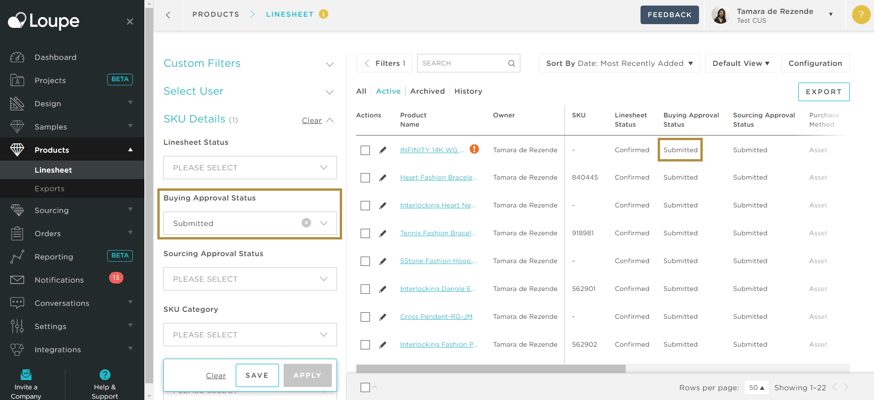Image resolution: width=874 pixels, height=400 pixels.
Task: Open Tamara de Rezende user avatar
Action: tap(721, 15)
